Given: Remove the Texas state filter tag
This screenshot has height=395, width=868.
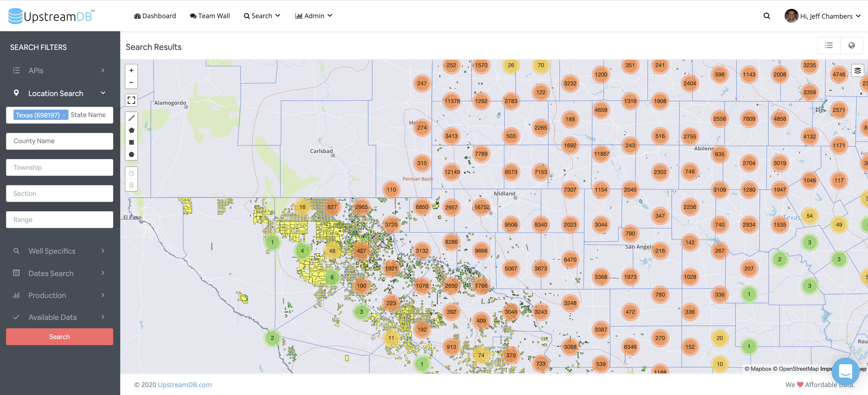Looking at the screenshot, I should pyautogui.click(x=64, y=115).
